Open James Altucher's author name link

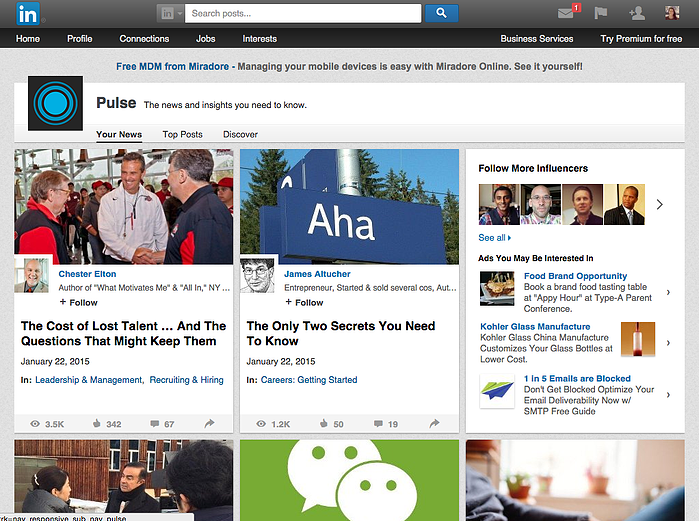[317, 274]
